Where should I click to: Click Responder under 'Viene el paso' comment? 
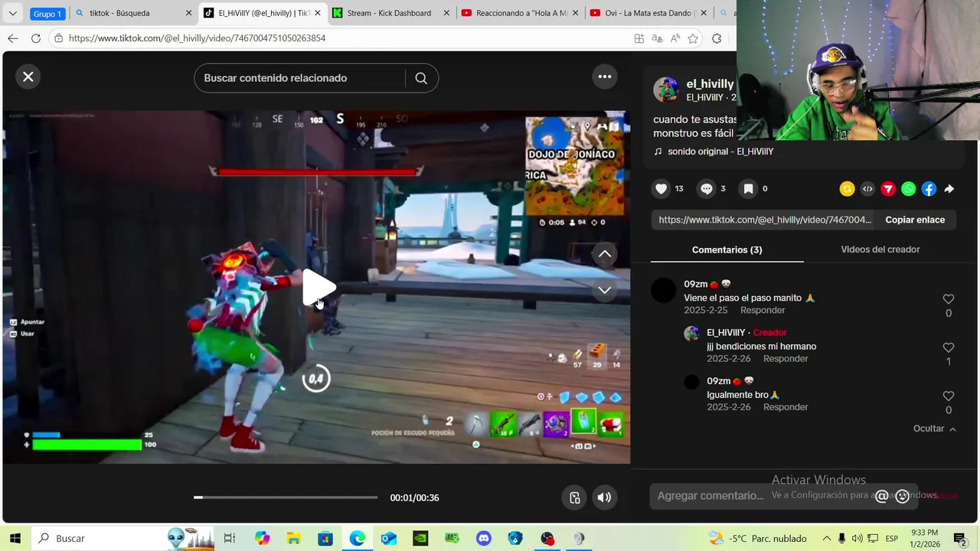tap(763, 310)
